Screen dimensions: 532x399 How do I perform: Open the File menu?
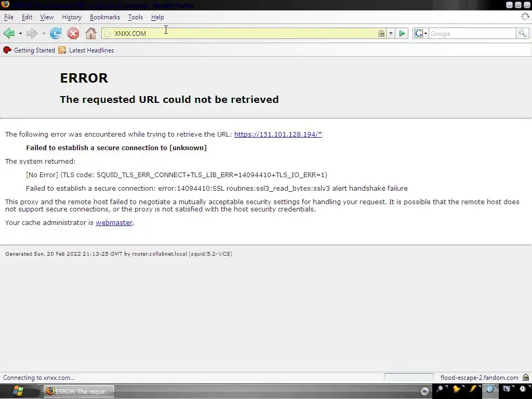coord(9,17)
